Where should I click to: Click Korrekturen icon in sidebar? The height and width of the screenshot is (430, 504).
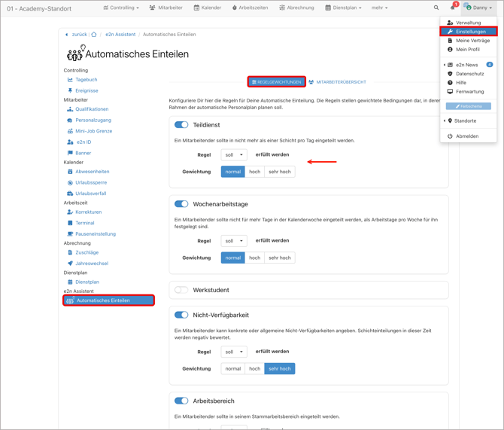point(70,212)
